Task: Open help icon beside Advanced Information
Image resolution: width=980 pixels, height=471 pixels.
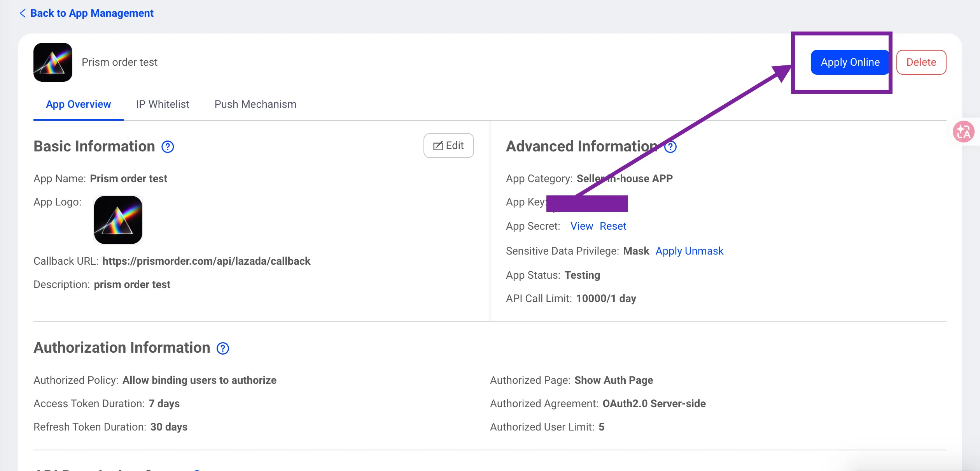Action: [670, 147]
